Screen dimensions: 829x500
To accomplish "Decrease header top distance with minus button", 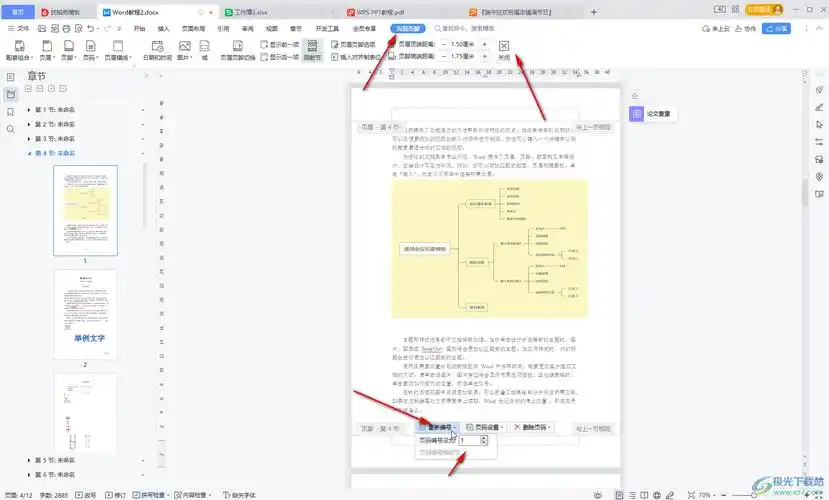I will coord(444,44).
